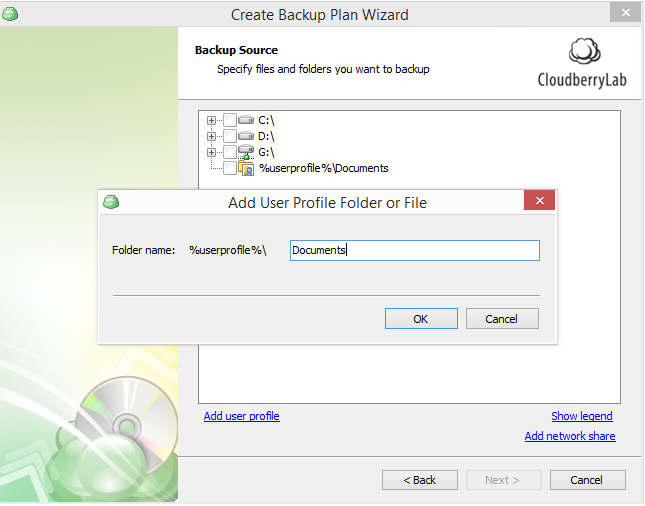This screenshot has height=506, width=645.
Task: Select the %userprofile%\Documents tree entry
Action: (x=324, y=168)
